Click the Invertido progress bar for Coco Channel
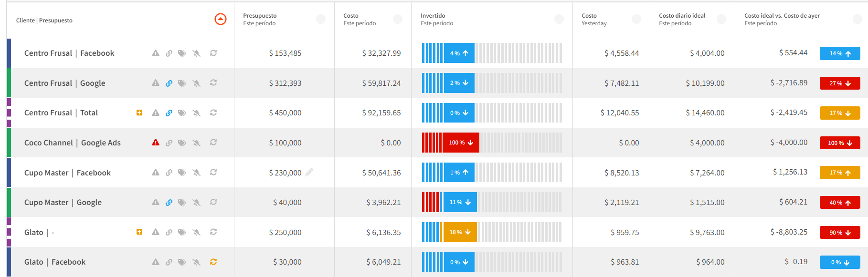 [492, 143]
